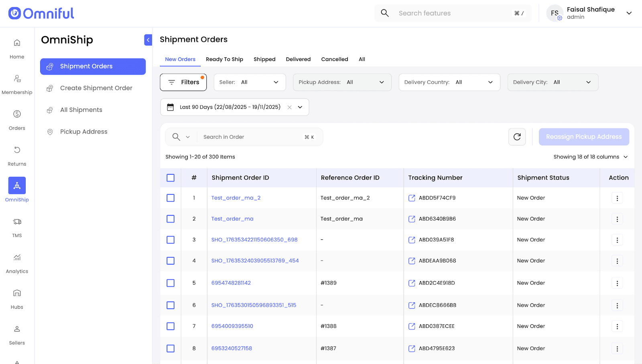Click the refresh orders icon button
The height and width of the screenshot is (364, 642).
(x=517, y=137)
